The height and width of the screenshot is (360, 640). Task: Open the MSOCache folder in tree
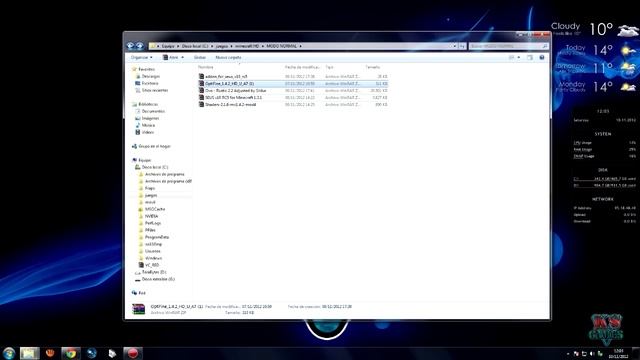(x=155, y=209)
